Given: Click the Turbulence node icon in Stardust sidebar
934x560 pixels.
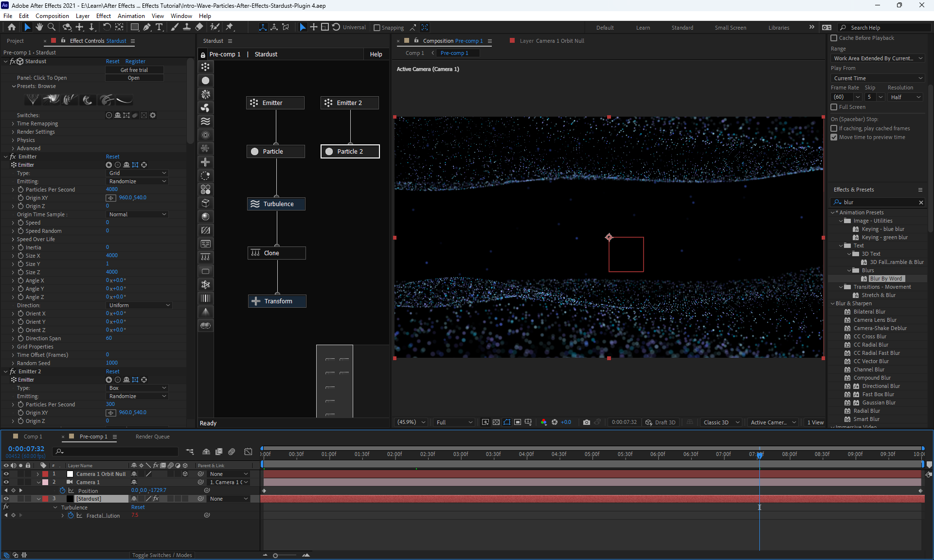Looking at the screenshot, I should click(x=206, y=122).
